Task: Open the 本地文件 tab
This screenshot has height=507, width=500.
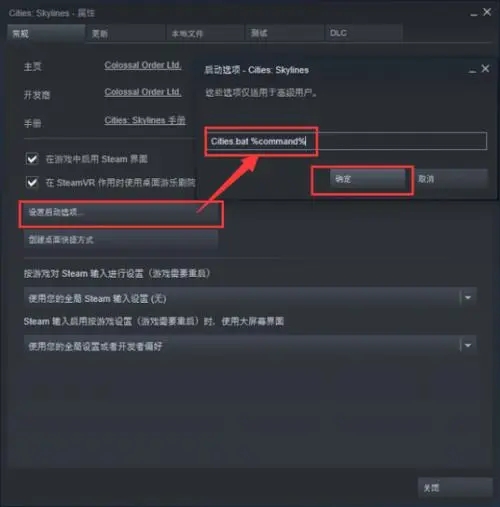Action: [x=205, y=33]
